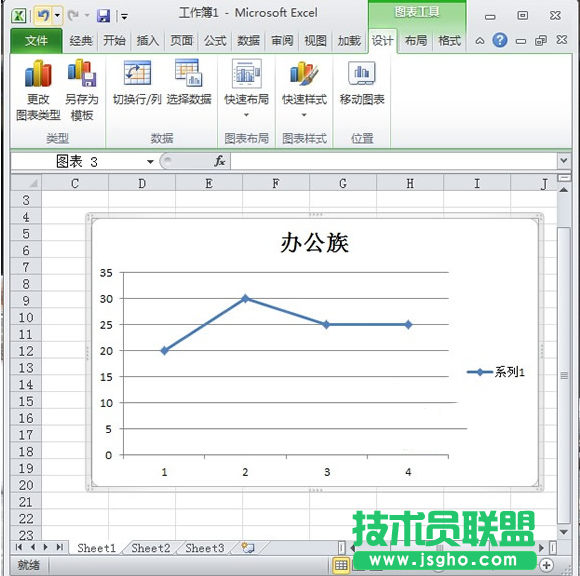Open the File (文件) tab
The width and height of the screenshot is (580, 576).
(x=36, y=41)
